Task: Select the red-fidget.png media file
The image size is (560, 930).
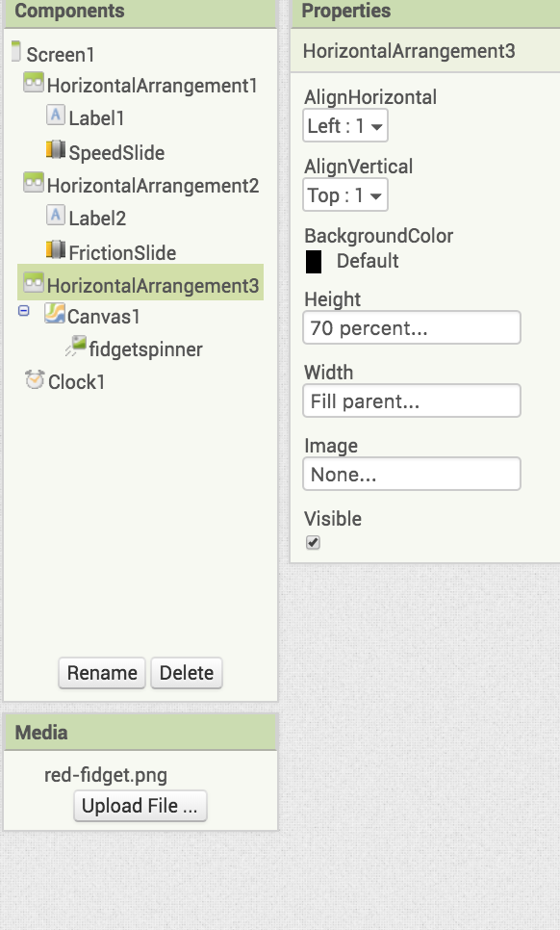Action: tap(106, 775)
